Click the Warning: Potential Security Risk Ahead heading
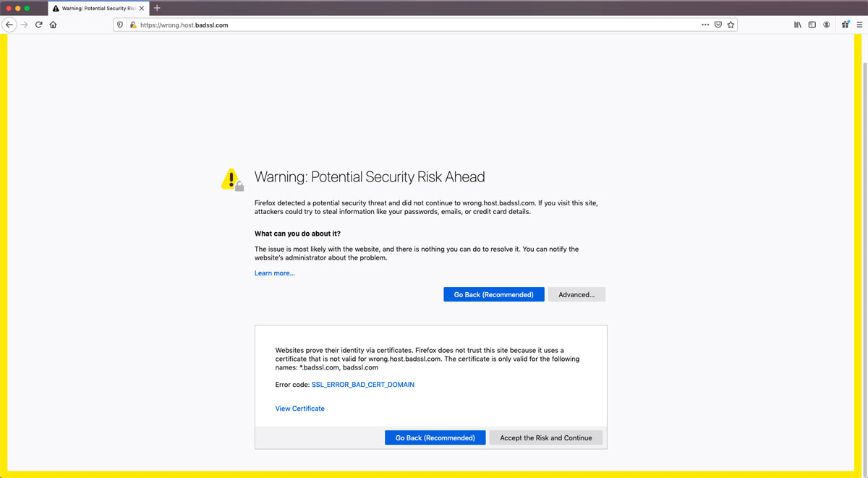 point(370,177)
